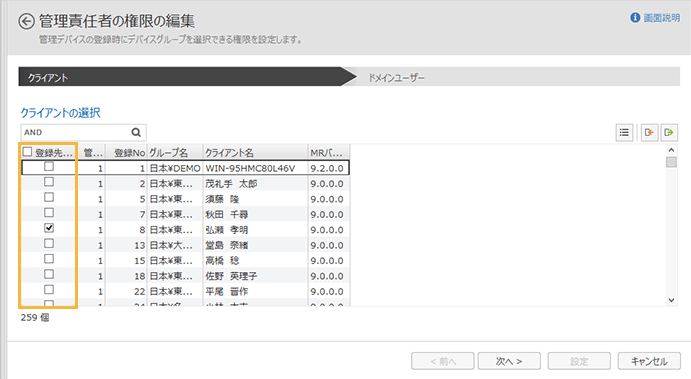The height and width of the screenshot is (379, 691).
Task: Sort by the グループ名 column header
Action: (x=175, y=152)
